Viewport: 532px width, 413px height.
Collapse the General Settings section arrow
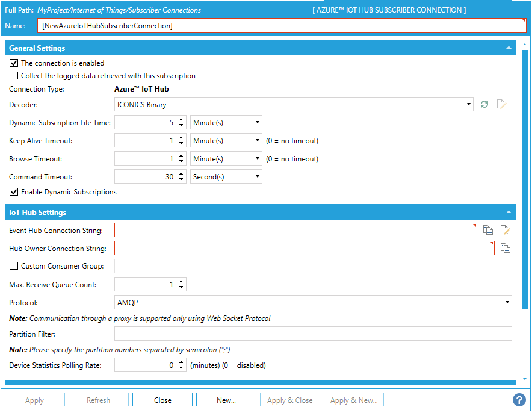click(x=509, y=48)
